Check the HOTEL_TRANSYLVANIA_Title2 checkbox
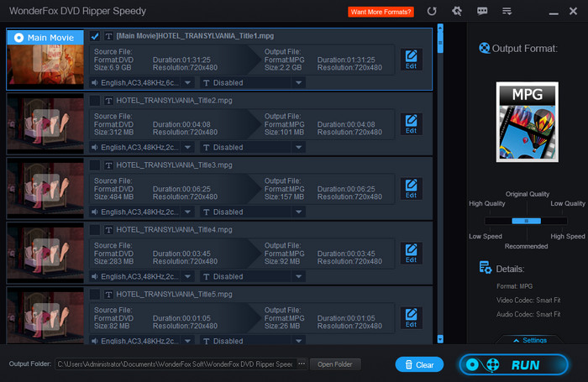The width and height of the screenshot is (588, 382). pyautogui.click(x=95, y=101)
